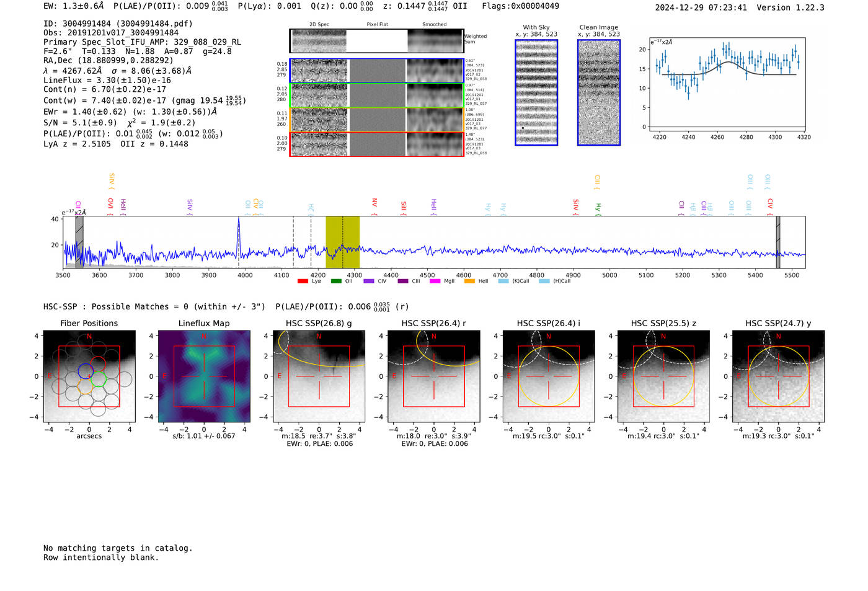
Task: View the Clean Image cutout
Action: click(599, 92)
